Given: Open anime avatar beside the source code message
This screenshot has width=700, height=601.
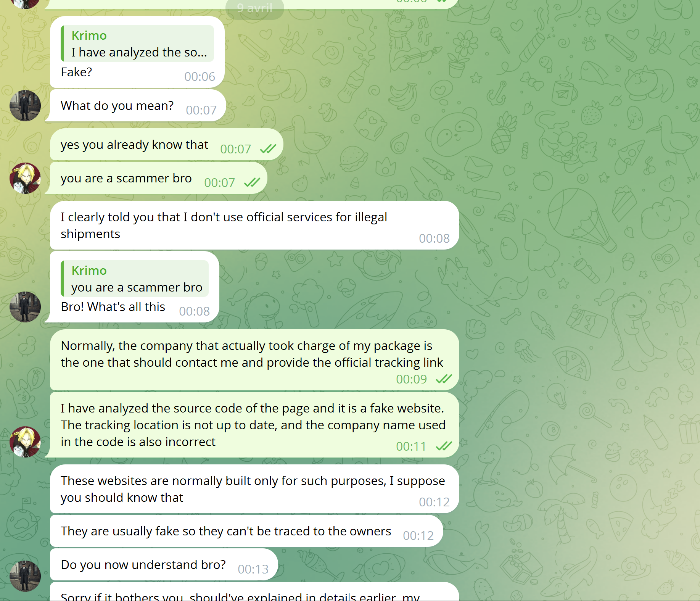Looking at the screenshot, I should tap(25, 441).
